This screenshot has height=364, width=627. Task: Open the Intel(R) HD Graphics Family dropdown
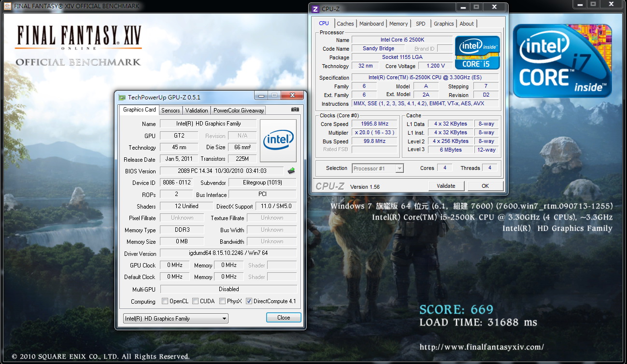[175, 319]
